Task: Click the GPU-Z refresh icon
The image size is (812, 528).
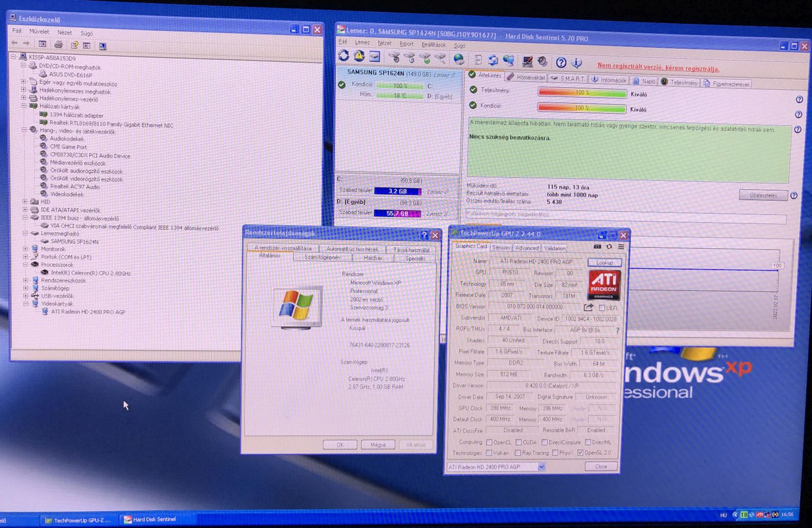Action: tap(609, 246)
